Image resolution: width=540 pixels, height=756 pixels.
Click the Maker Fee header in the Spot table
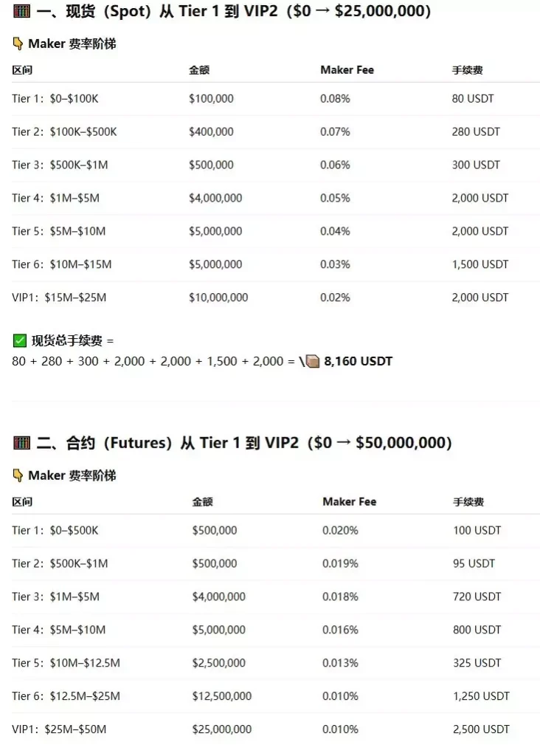click(347, 70)
